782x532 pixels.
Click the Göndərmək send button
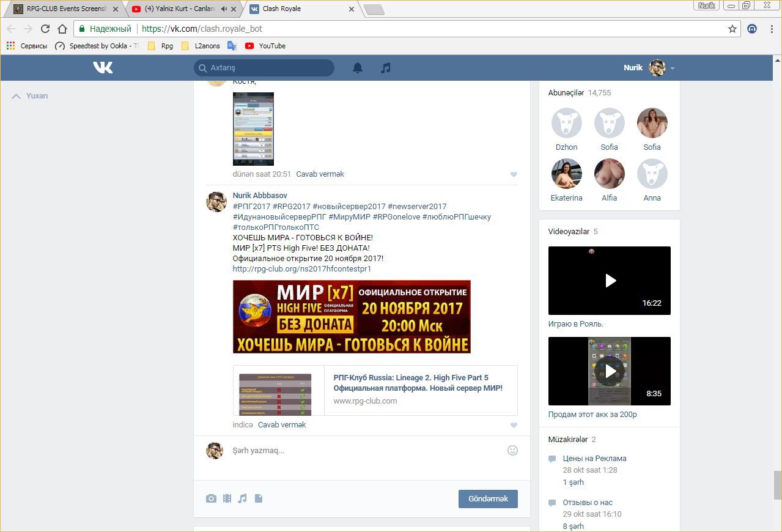coord(488,499)
